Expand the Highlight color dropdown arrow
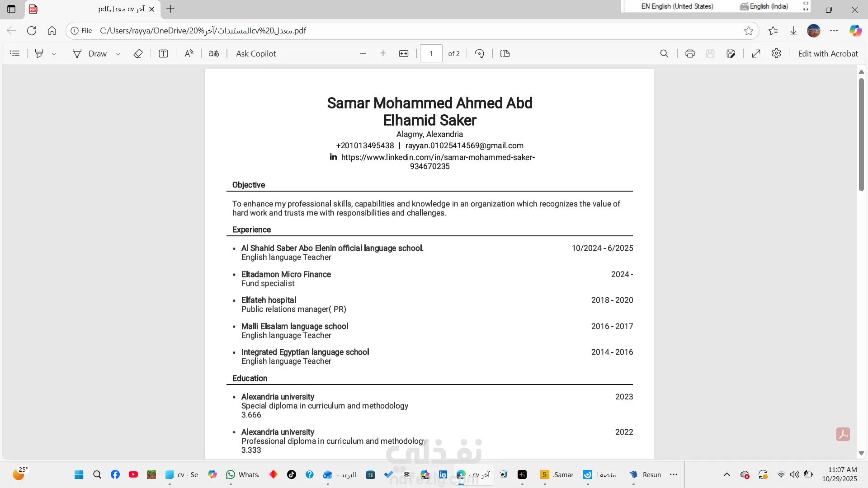Image resolution: width=868 pixels, height=488 pixels. (54, 54)
